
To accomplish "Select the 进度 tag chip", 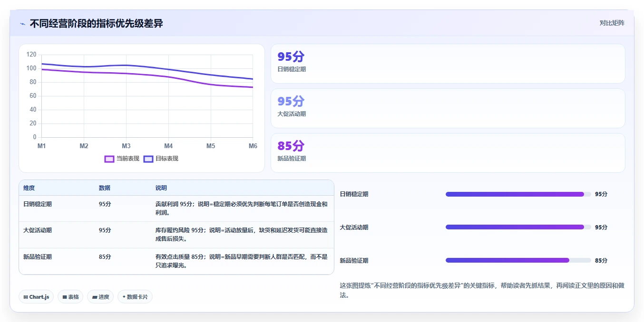I will tap(100, 297).
